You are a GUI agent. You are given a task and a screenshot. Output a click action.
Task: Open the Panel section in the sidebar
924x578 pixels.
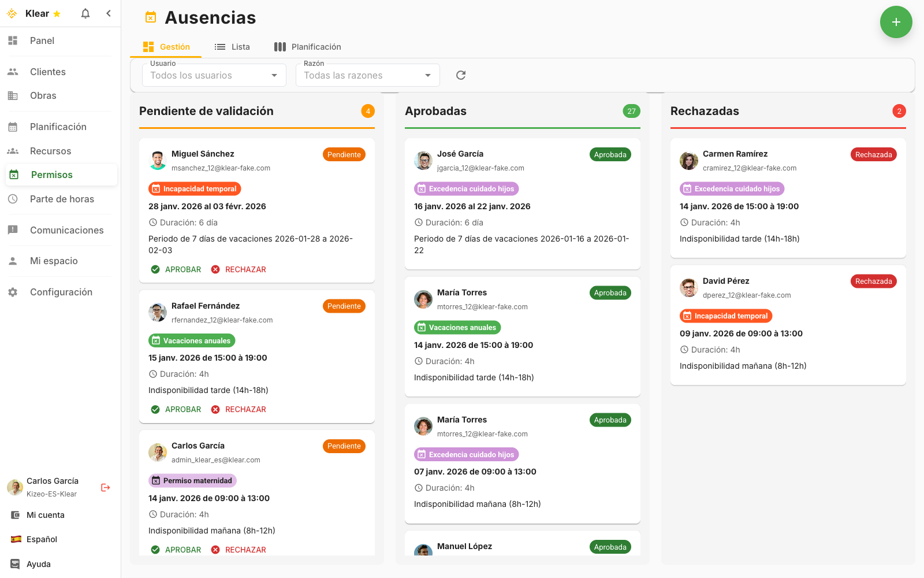pyautogui.click(x=41, y=40)
